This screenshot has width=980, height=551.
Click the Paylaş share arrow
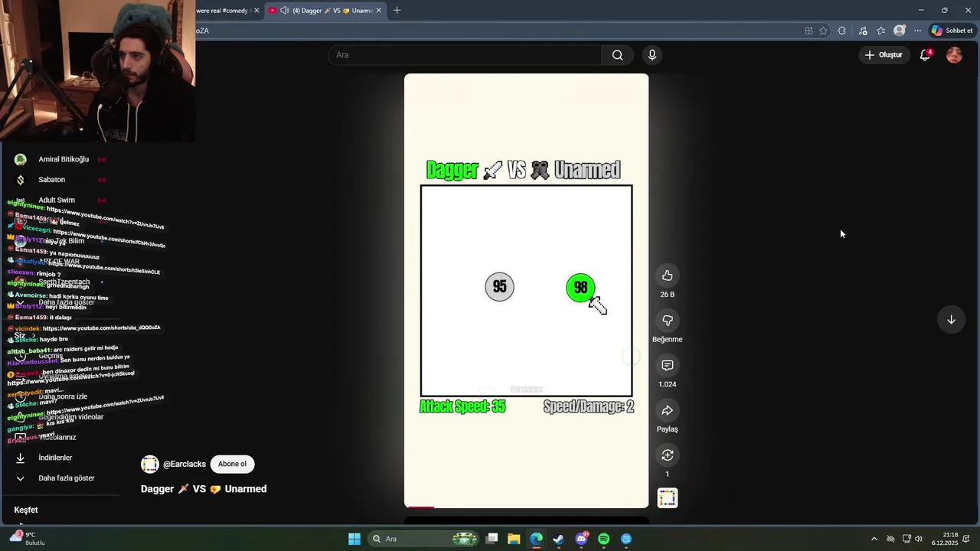[667, 411]
